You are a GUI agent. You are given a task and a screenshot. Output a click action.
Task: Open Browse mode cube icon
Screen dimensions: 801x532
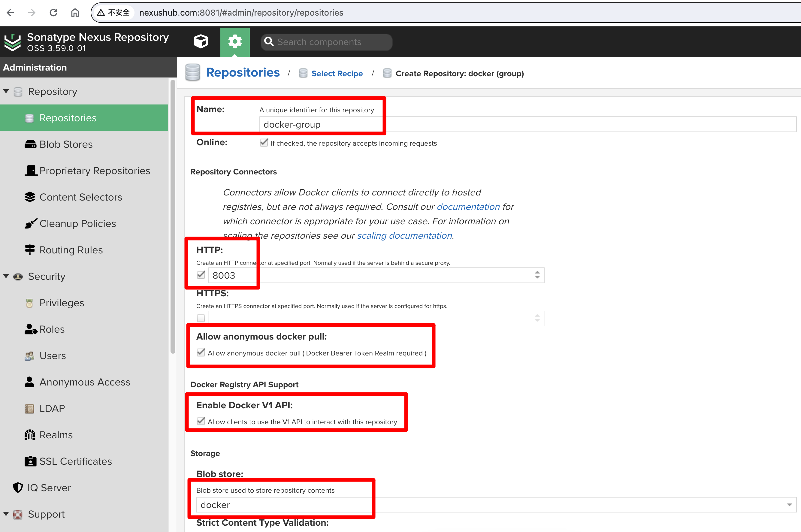tap(201, 42)
